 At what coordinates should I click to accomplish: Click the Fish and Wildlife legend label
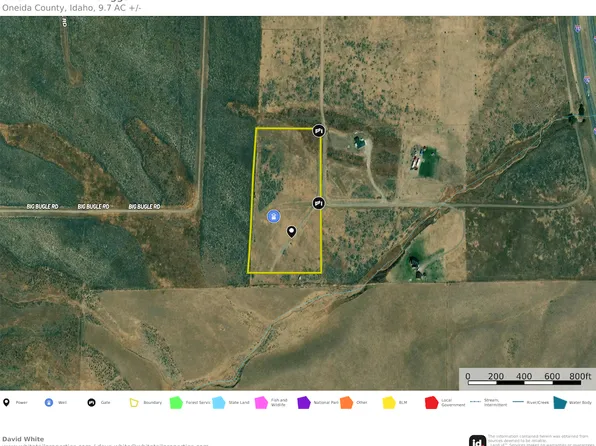(x=279, y=402)
